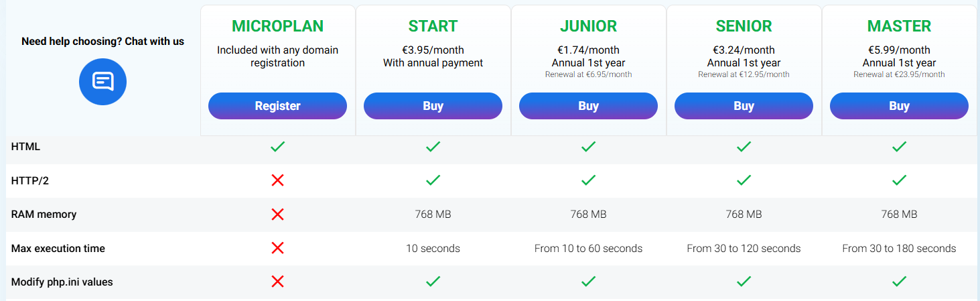This screenshot has height=301, width=980.
Task: Click the green check for MICROPLAN HTML
Action: click(277, 146)
